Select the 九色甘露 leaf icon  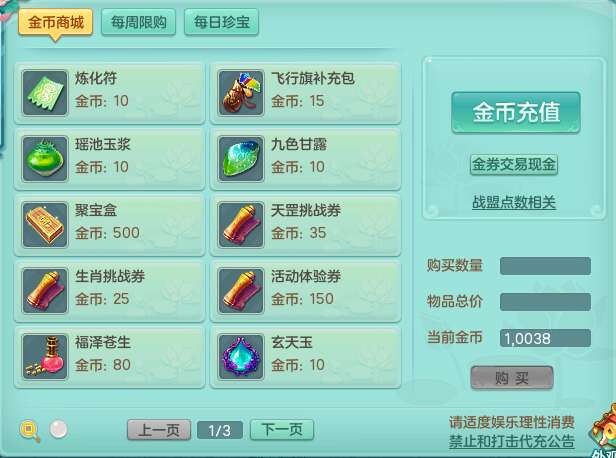pos(241,159)
